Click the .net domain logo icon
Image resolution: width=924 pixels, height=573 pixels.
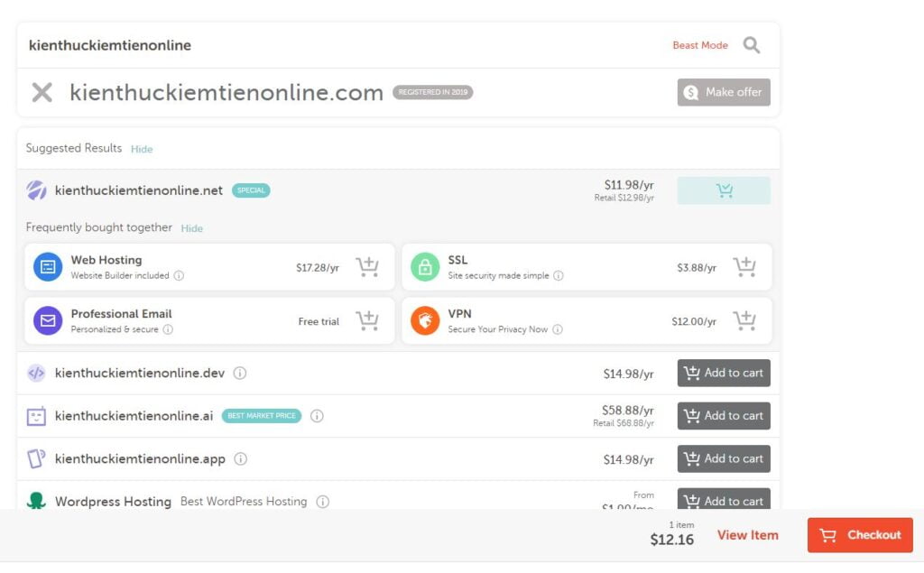click(36, 190)
